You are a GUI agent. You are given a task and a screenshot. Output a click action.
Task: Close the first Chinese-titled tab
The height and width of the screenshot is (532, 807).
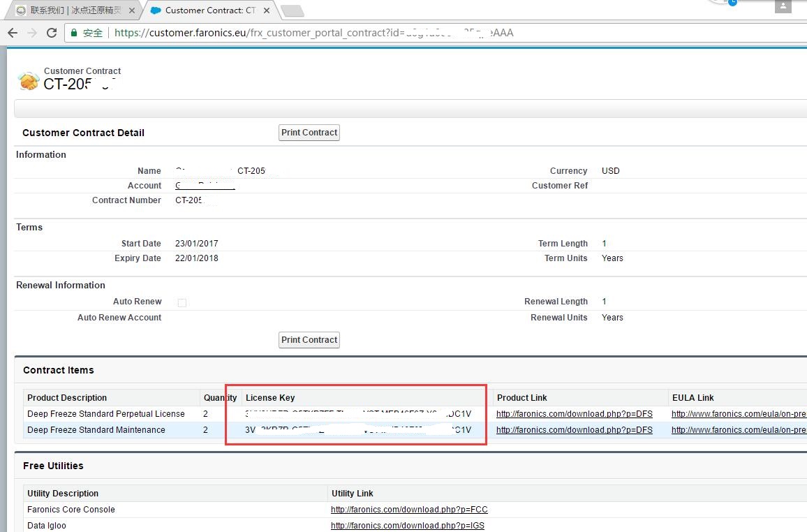click(132, 10)
